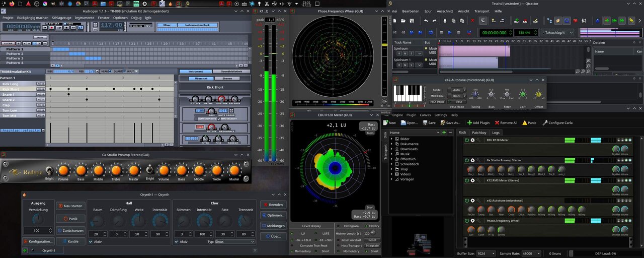The width and height of the screenshot is (644, 258).
Task: Adjust the Verstärkung dial in Qsynth
Action: (x=37, y=219)
